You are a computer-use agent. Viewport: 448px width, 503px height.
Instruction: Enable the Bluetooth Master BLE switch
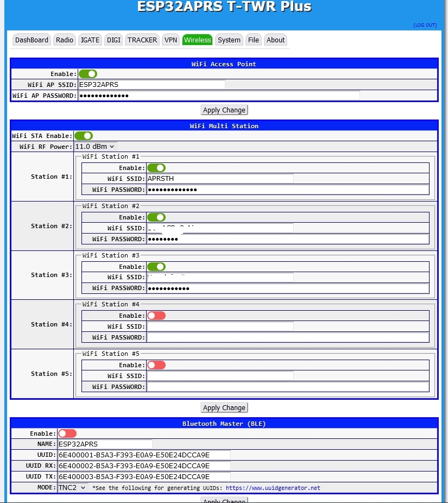pyautogui.click(x=67, y=433)
